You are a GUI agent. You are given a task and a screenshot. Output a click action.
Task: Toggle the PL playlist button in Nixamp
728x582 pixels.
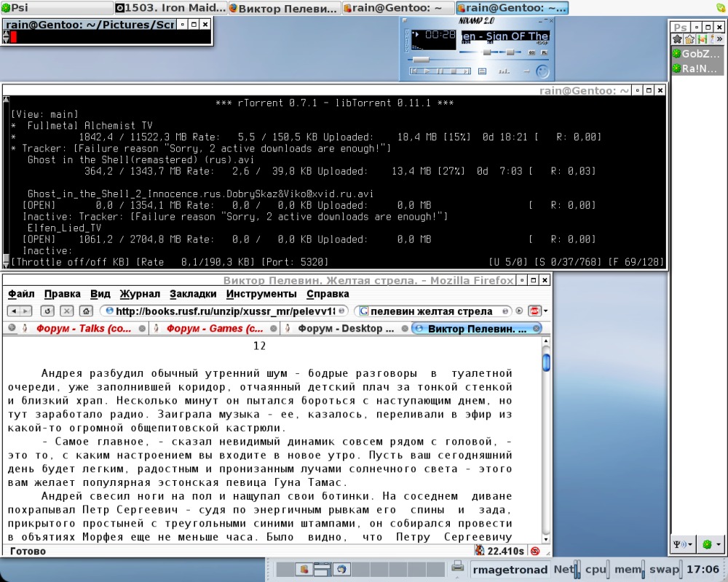(544, 52)
